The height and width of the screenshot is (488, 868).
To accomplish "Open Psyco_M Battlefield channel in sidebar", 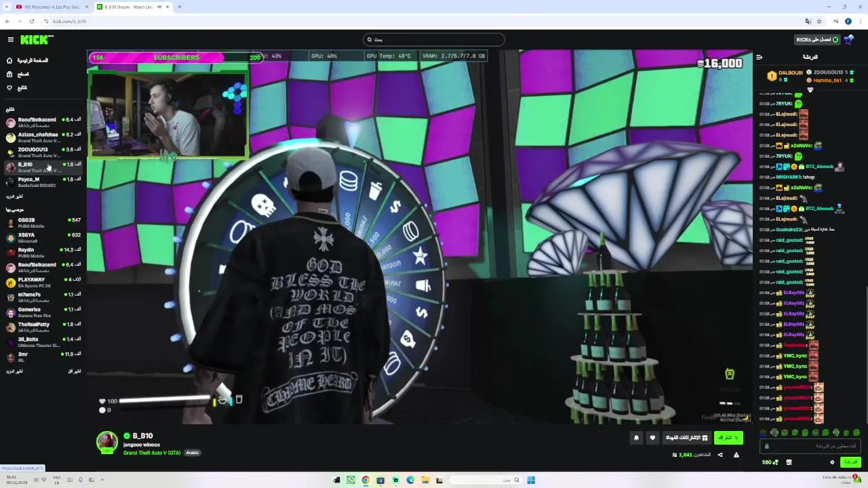I will pyautogui.click(x=43, y=182).
